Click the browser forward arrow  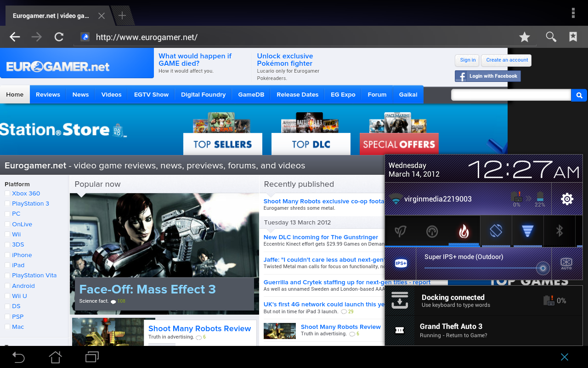click(x=37, y=37)
